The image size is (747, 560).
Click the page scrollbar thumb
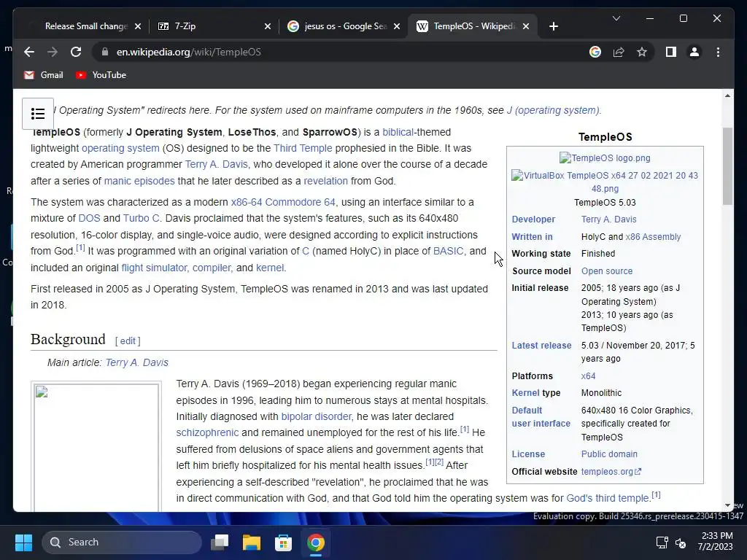(x=727, y=167)
